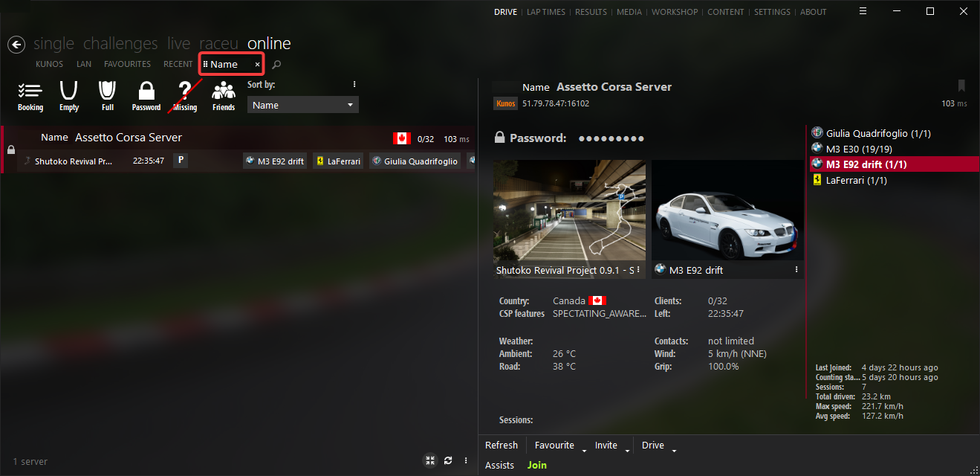This screenshot has height=476, width=980.
Task: Click the green Join button
Action: coord(536,465)
